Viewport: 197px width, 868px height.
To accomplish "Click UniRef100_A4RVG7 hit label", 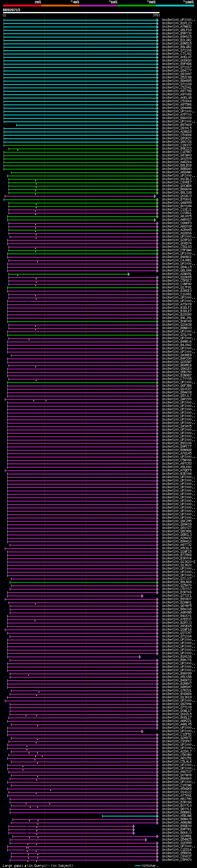I will (x=177, y=220).
